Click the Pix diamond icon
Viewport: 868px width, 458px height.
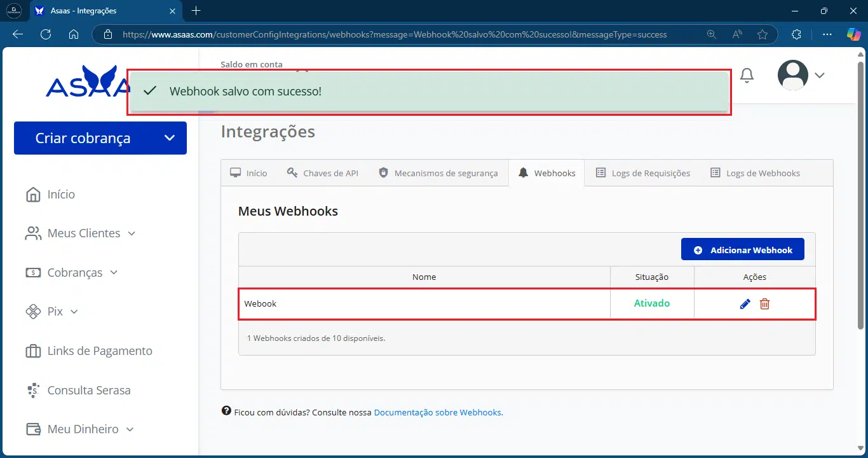32,312
